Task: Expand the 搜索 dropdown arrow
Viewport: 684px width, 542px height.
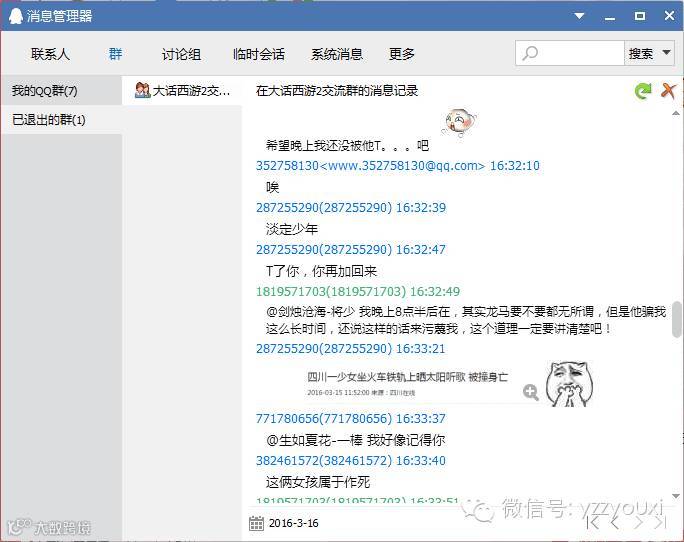Action: [x=666, y=53]
